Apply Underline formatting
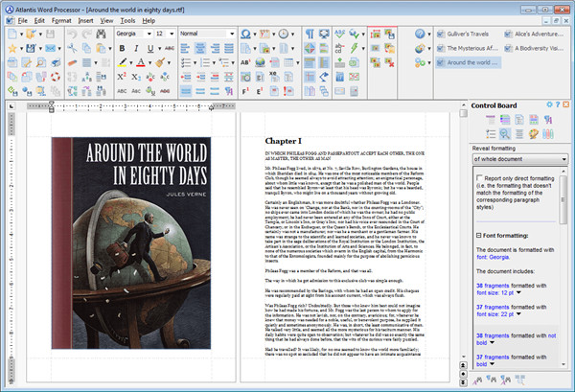This screenshot has width=575, height=392. point(150,48)
